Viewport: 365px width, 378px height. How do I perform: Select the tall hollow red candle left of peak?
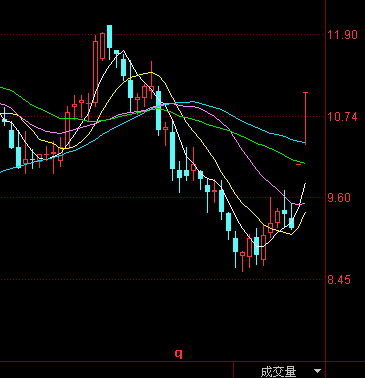95,71
